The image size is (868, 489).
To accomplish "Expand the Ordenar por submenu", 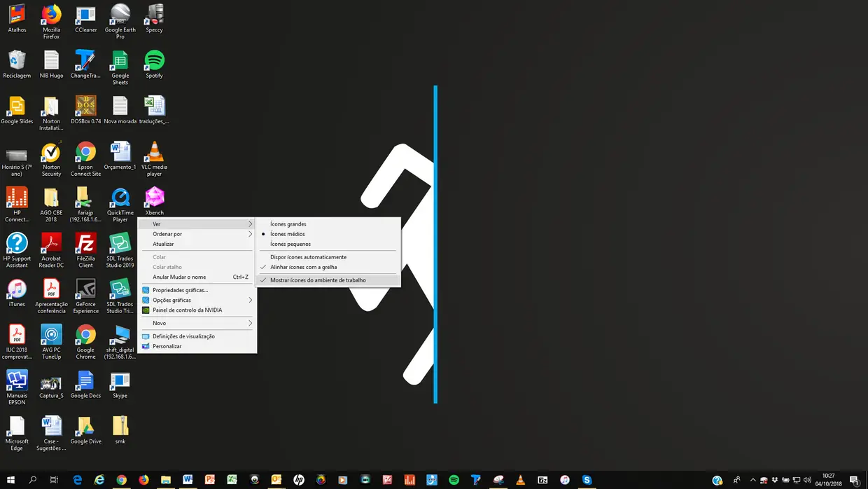I will [197, 234].
